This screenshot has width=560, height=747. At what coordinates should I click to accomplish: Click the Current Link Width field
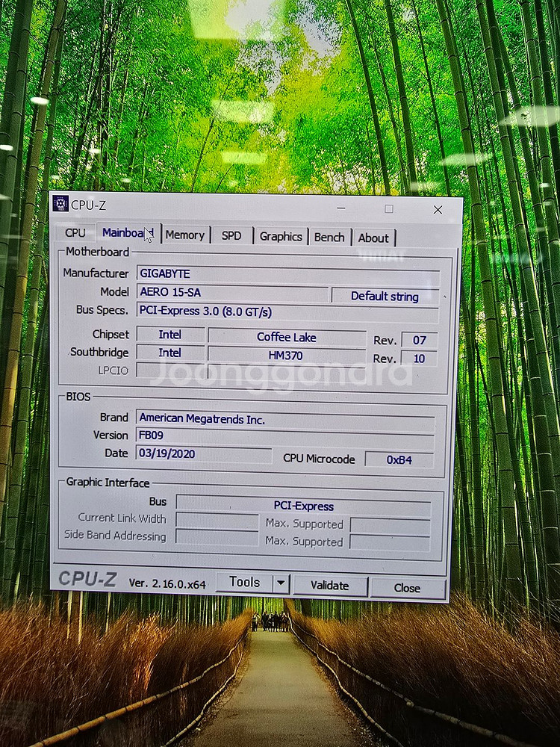[217, 520]
